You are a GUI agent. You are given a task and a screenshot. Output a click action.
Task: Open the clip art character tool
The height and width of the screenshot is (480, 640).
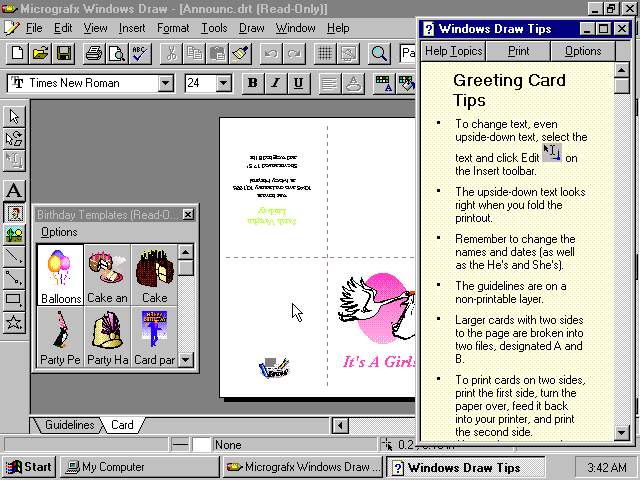tap(14, 213)
